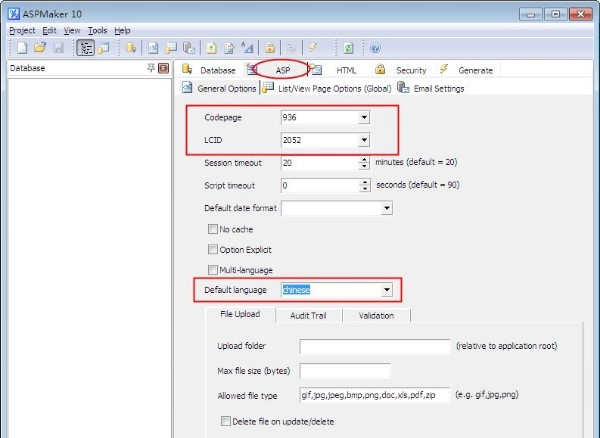Open the Email Settings page
This screenshot has height=438, width=600.
(x=431, y=88)
